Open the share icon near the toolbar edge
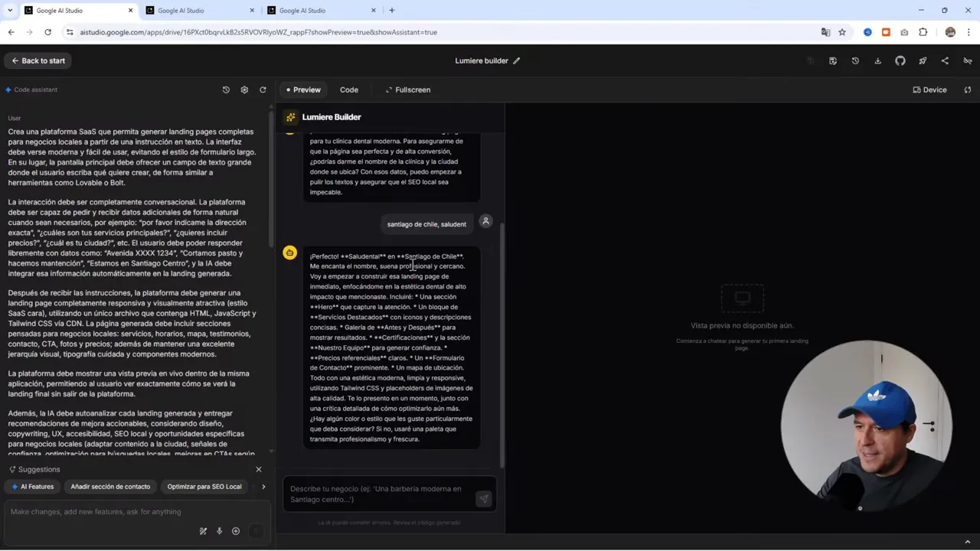The width and height of the screenshot is (980, 551). [x=945, y=60]
